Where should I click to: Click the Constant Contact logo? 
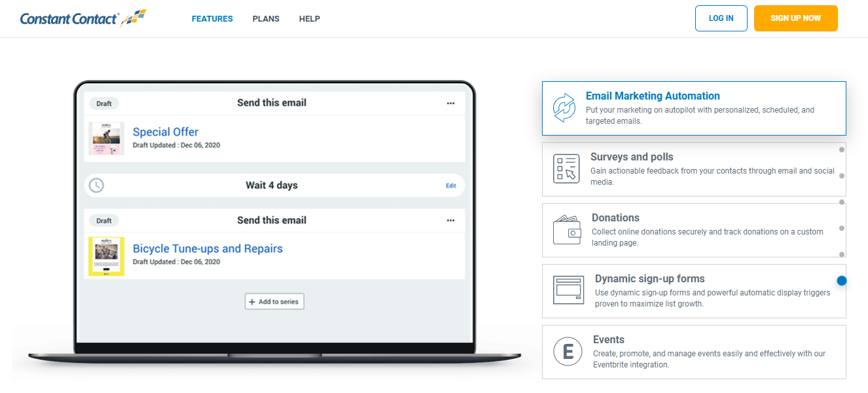click(83, 18)
